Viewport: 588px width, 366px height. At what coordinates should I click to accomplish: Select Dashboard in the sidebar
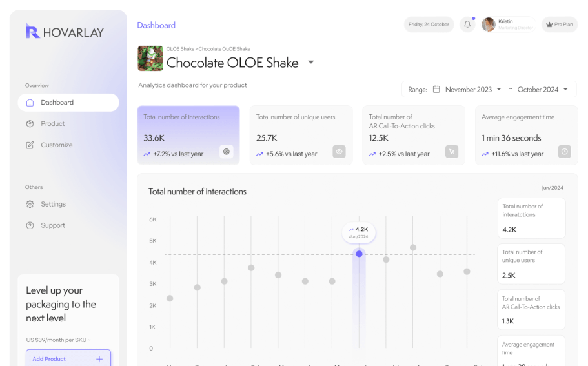pos(57,103)
